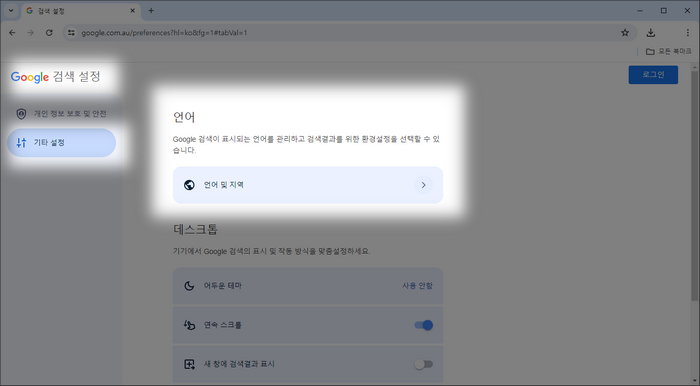The image size is (700, 386).
Task: Open the 어두운 테마 setting row
Action: coord(308,286)
